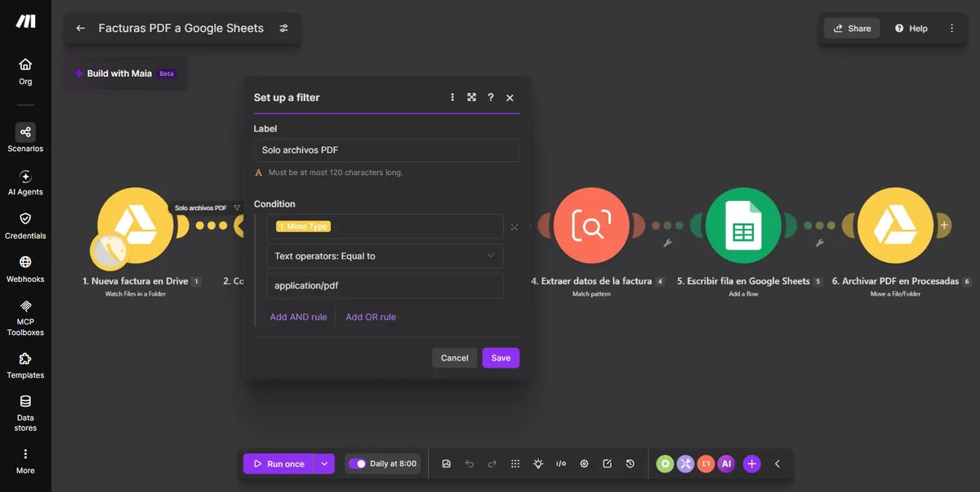Click the Save filter button

click(501, 358)
